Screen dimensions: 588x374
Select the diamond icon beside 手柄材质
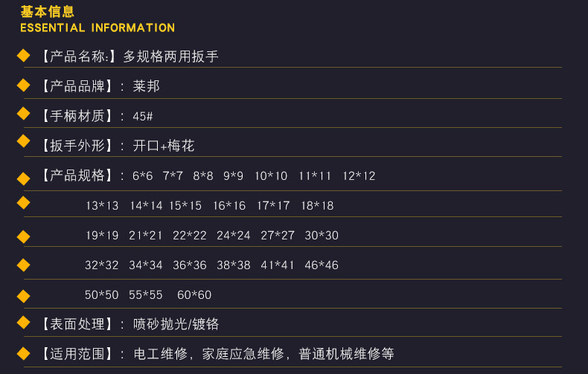pyautogui.click(x=24, y=114)
